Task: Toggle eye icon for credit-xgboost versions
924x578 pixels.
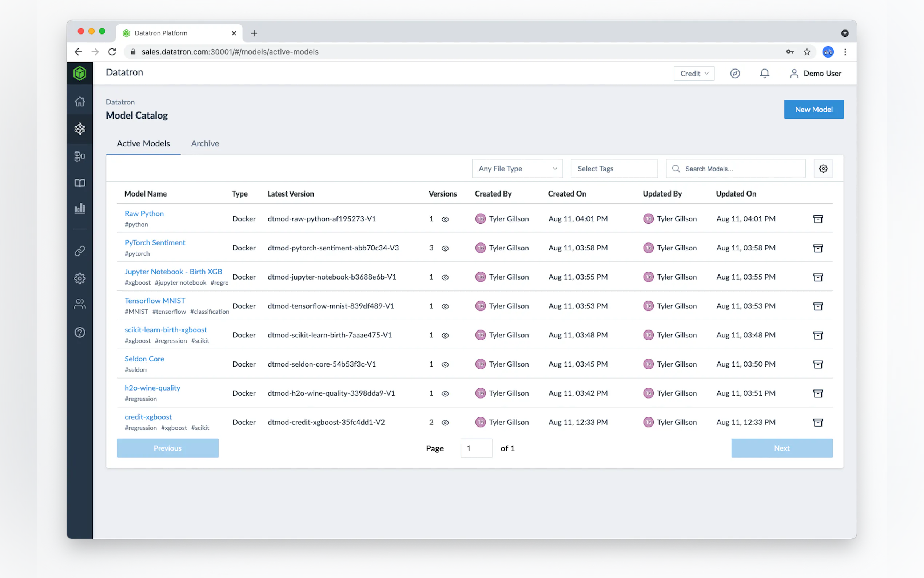Action: (x=445, y=423)
